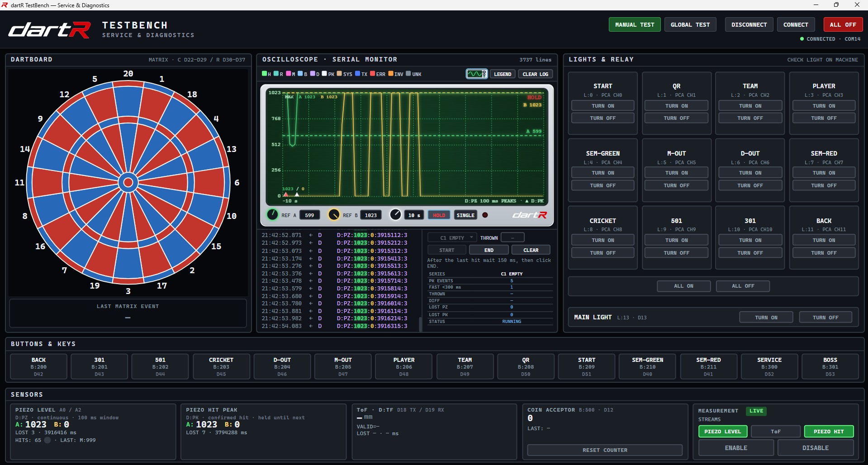Click the TX blue color swatch
This screenshot has height=465, width=868.
357,74
